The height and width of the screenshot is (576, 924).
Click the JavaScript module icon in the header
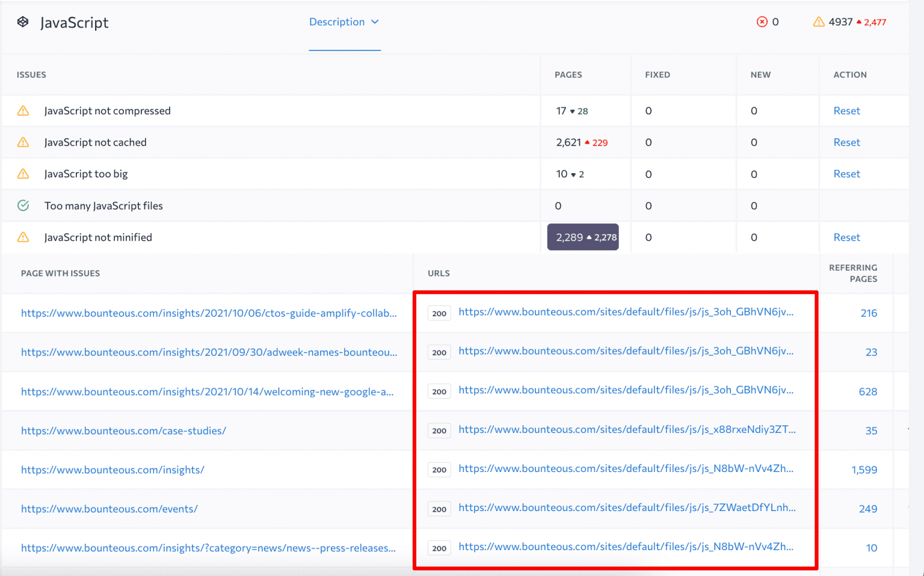(23, 22)
